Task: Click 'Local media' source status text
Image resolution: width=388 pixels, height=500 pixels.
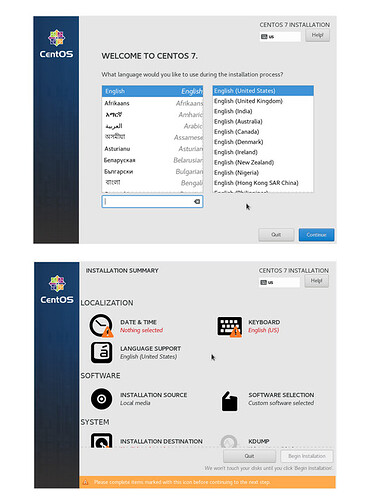Action: [135, 403]
